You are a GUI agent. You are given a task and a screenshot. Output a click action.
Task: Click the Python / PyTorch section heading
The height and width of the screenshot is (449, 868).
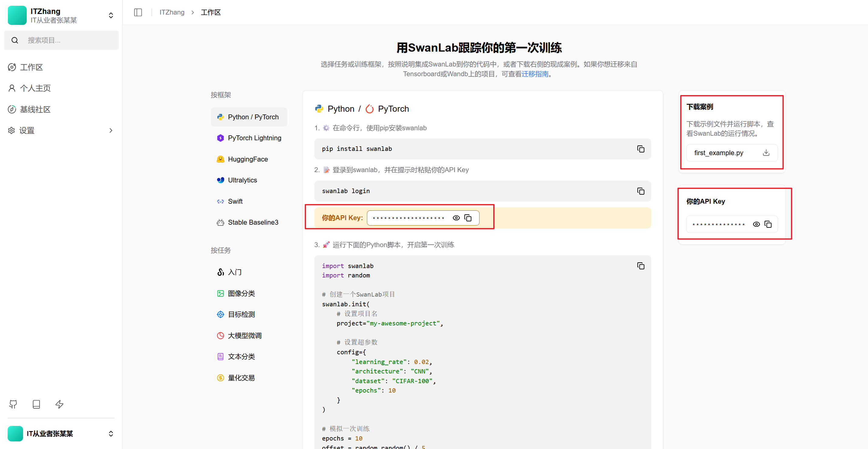(362, 109)
